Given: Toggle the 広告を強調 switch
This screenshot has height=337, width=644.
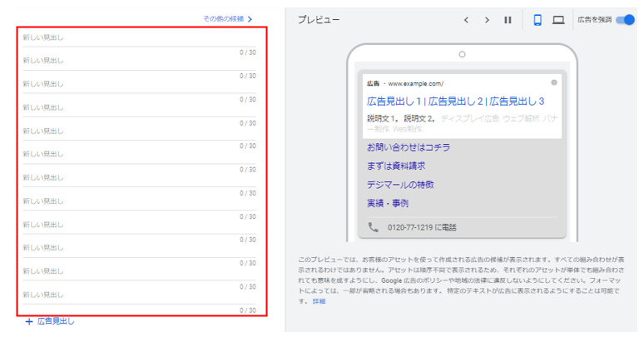Looking at the screenshot, I should (626, 19).
